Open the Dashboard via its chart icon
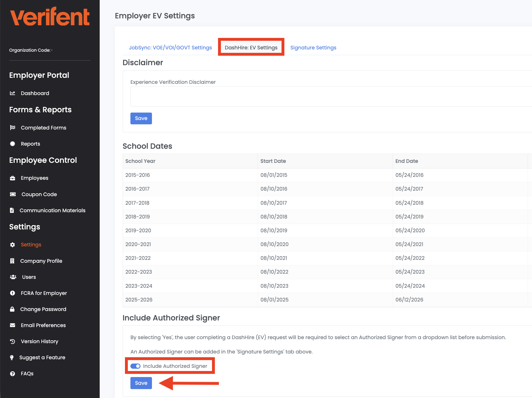The height and width of the screenshot is (398, 532). pos(13,93)
